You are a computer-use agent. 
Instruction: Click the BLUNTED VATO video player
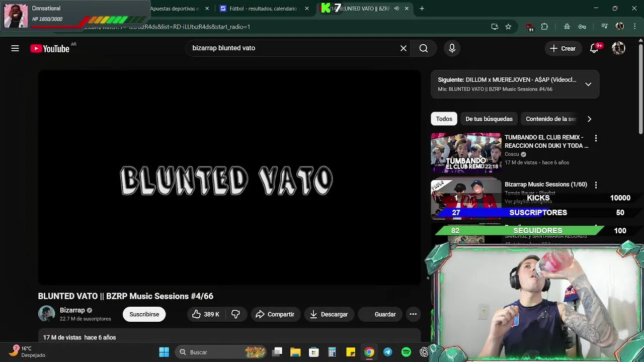(229, 177)
